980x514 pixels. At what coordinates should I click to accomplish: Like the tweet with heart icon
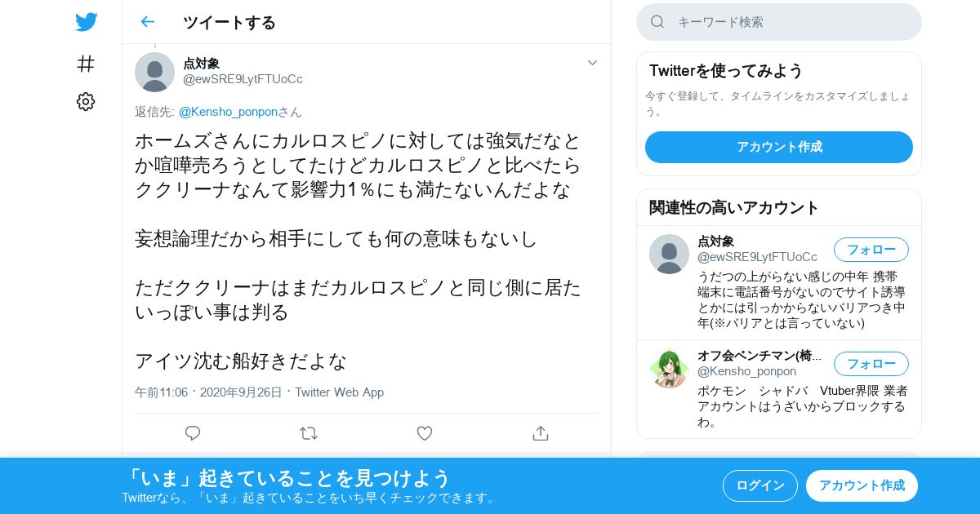pos(425,433)
